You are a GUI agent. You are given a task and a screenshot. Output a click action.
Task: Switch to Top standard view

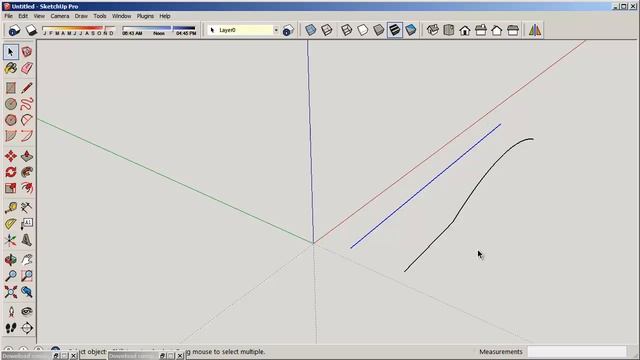coord(449,30)
